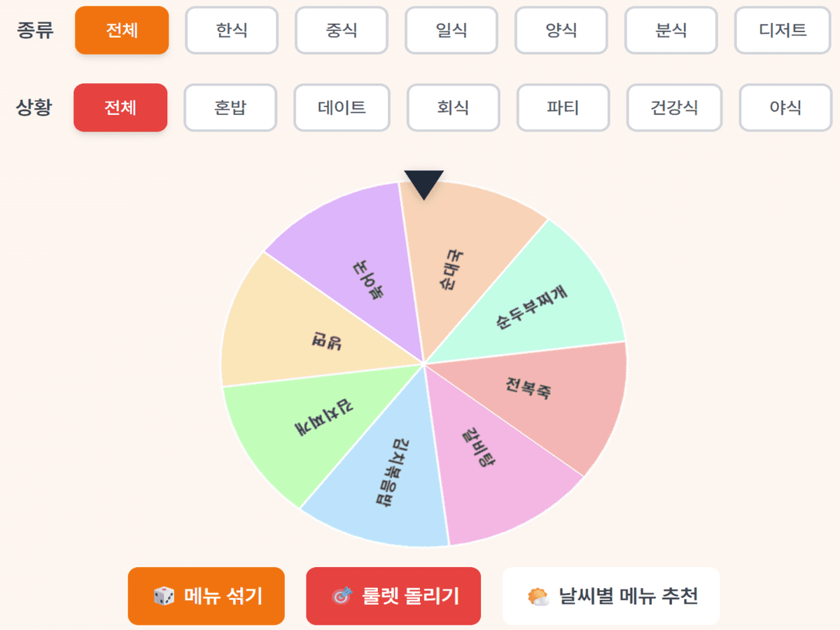Click the target icon on 룰렛 돌리기
Screen dimensions: 840x630
coord(342,596)
